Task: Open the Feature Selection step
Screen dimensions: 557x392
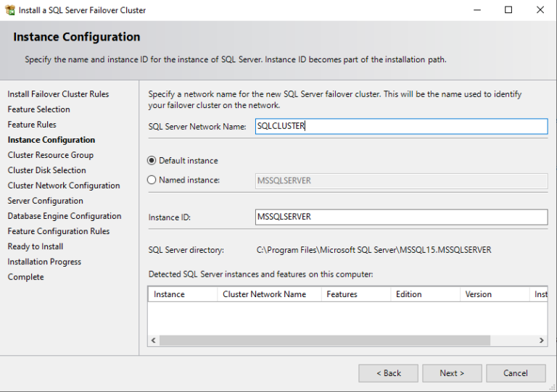Action: 39,109
